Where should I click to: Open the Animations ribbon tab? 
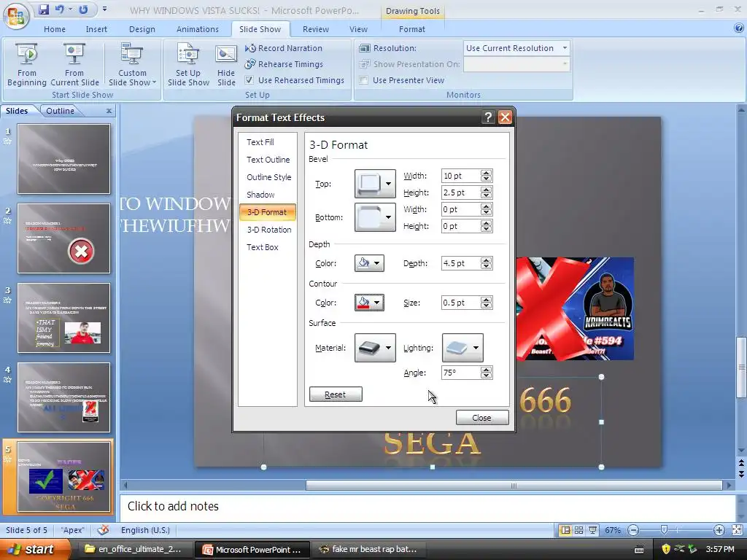tap(197, 29)
